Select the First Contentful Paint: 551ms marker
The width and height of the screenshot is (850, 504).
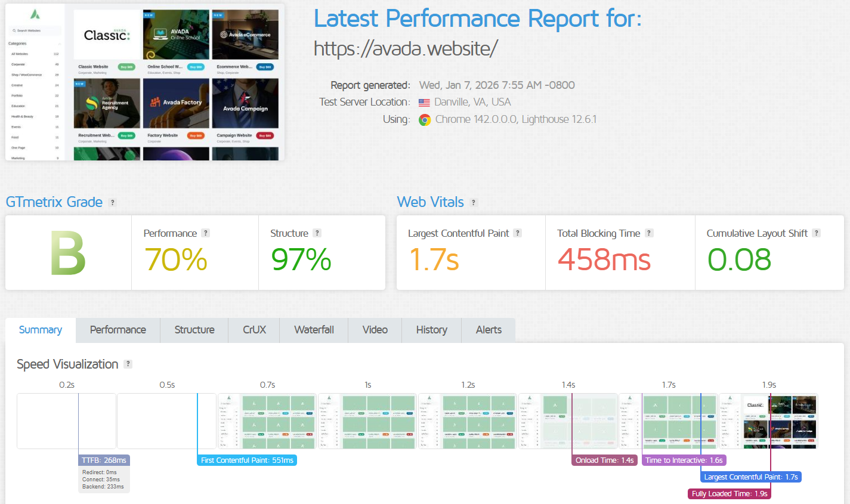pos(247,460)
